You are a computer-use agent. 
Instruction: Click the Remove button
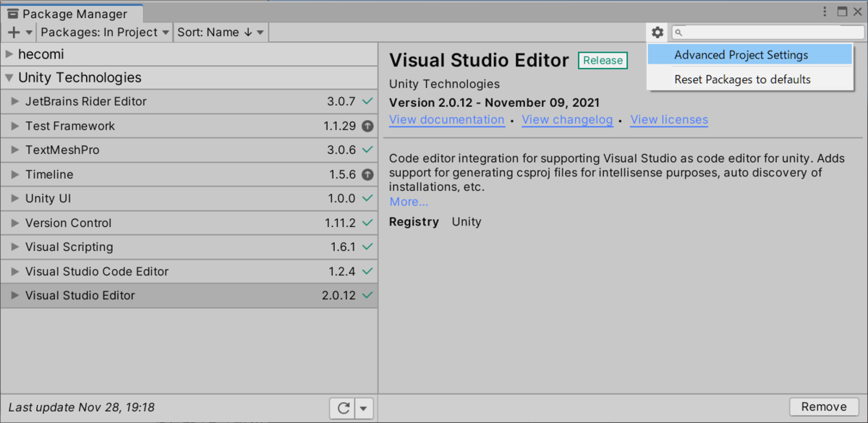tap(824, 407)
